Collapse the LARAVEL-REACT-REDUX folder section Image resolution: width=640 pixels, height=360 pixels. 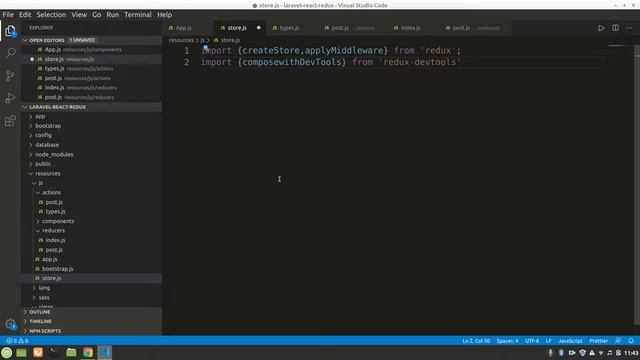[x=92, y=107]
